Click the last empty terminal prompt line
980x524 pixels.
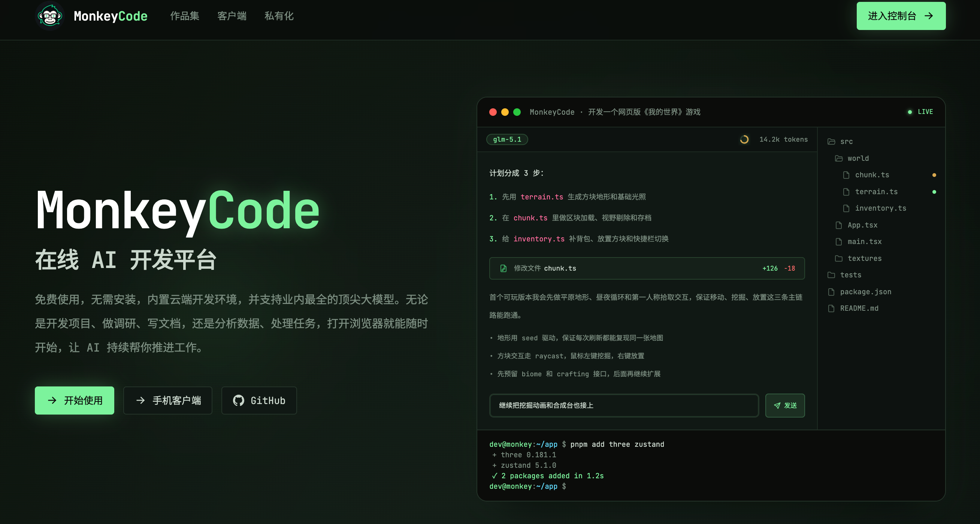click(528, 487)
